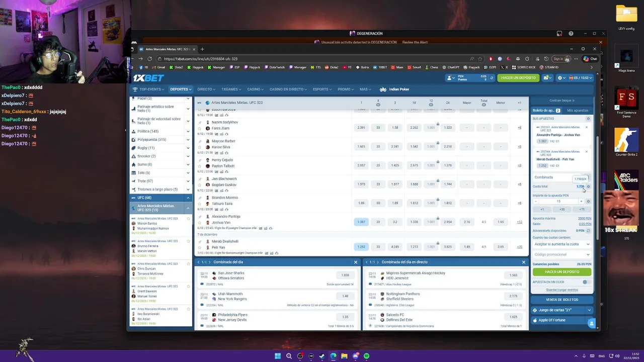
Task: Open statistics icon for Brandon Moreno fight
Action: (x=216, y=209)
